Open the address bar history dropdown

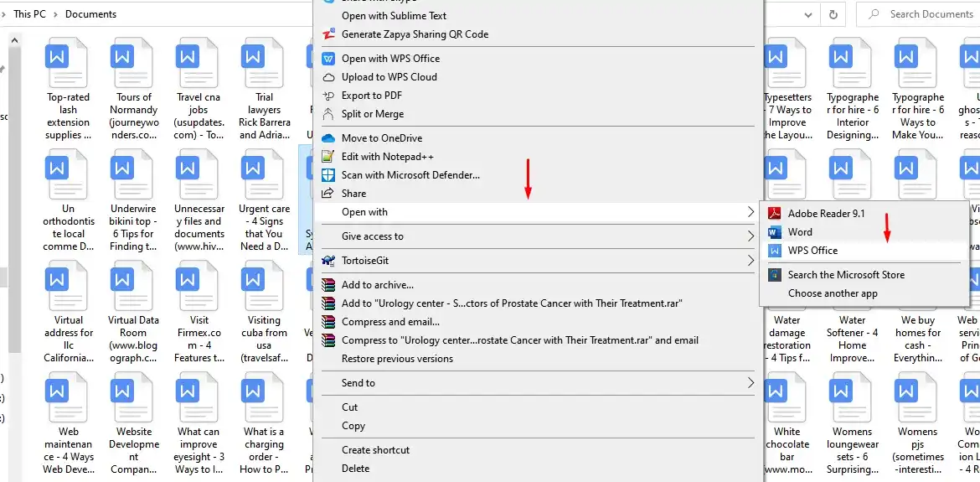(807, 14)
